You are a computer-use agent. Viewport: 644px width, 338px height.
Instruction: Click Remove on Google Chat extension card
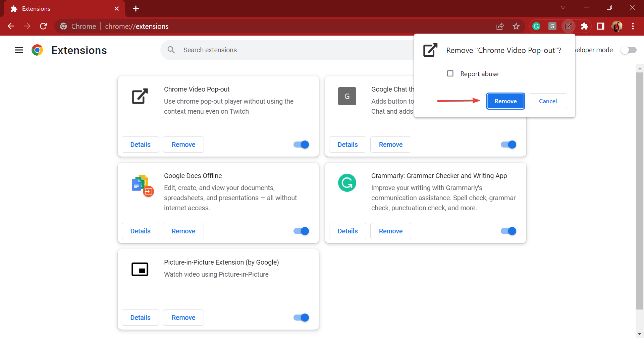(391, 145)
